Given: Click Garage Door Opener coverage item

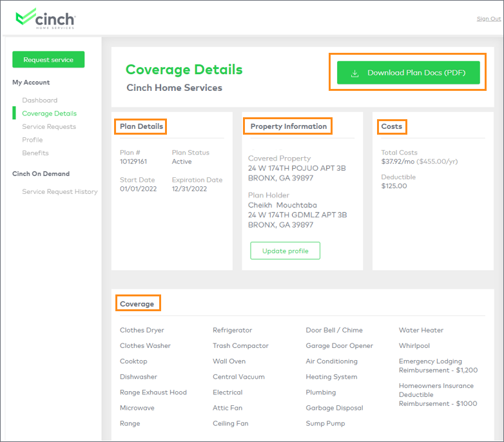Looking at the screenshot, I should [x=340, y=345].
